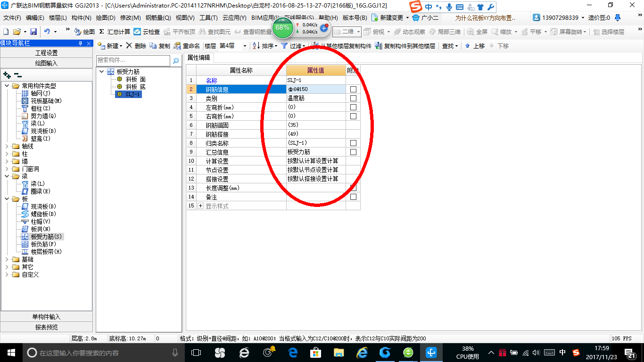Open the 构件(N) menu

(x=82, y=17)
